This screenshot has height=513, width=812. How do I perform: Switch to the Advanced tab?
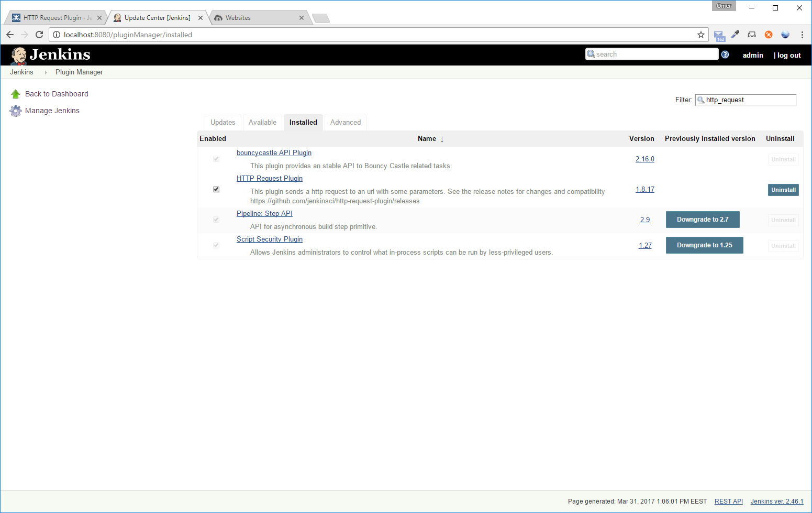coord(345,122)
